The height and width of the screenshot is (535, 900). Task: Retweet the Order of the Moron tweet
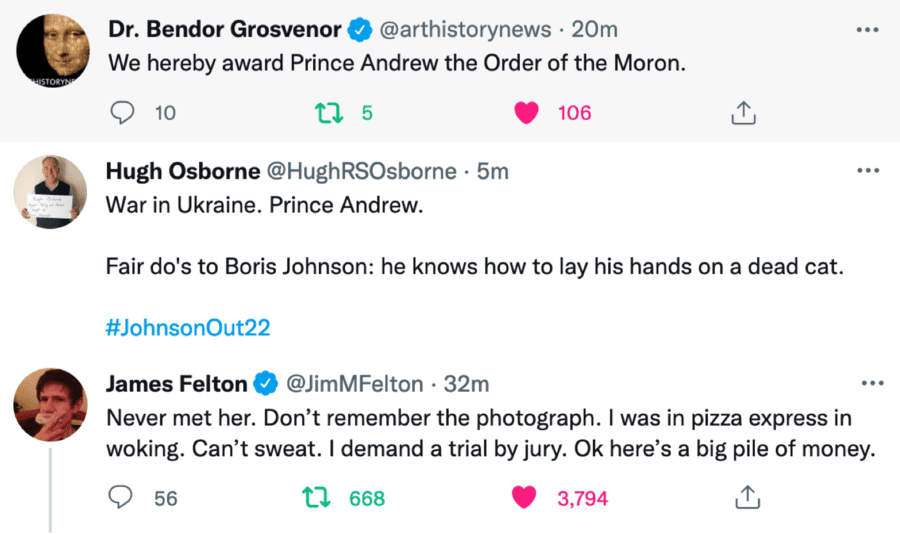click(326, 113)
